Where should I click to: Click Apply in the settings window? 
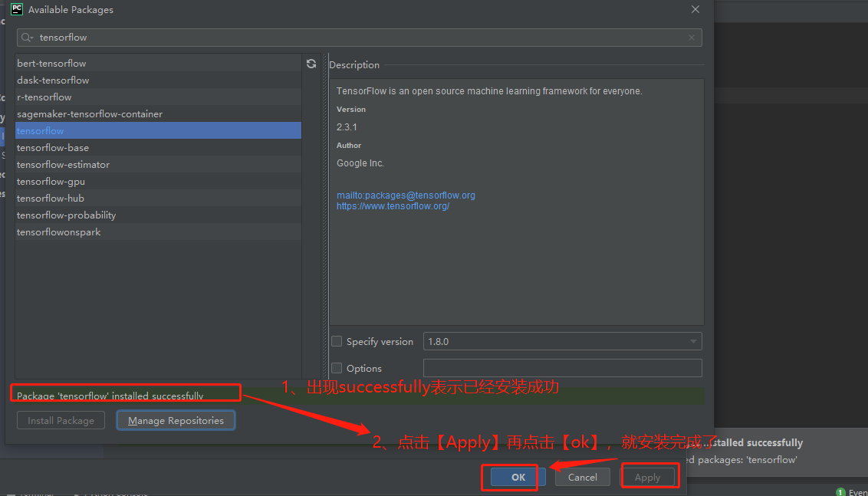click(648, 477)
